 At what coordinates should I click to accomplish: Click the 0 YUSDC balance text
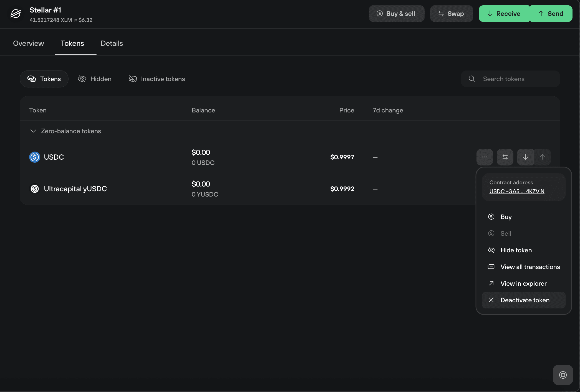(205, 194)
